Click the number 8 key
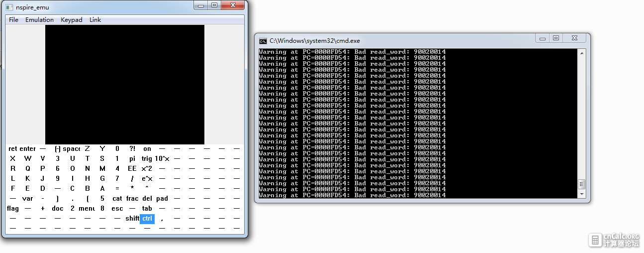 click(102, 209)
